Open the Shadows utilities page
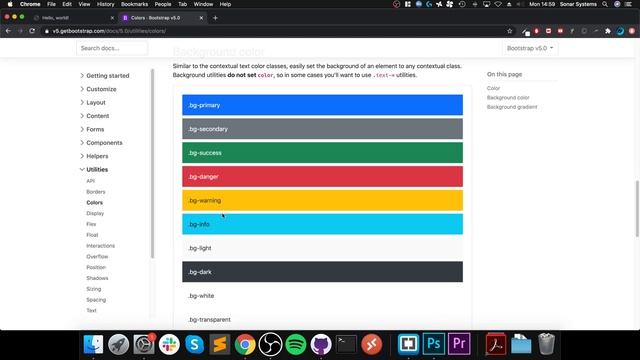640x360 pixels. tap(97, 278)
